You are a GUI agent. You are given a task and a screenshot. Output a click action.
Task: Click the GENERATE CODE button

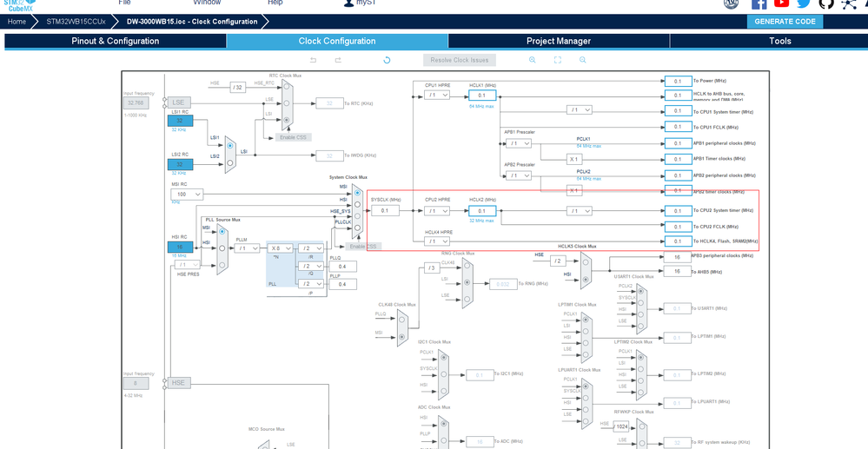click(785, 22)
